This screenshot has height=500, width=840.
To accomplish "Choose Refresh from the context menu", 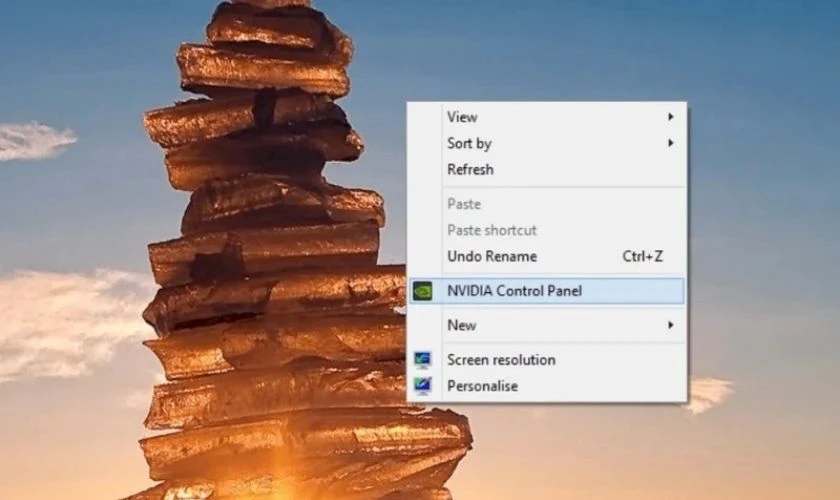I will tap(546, 169).
